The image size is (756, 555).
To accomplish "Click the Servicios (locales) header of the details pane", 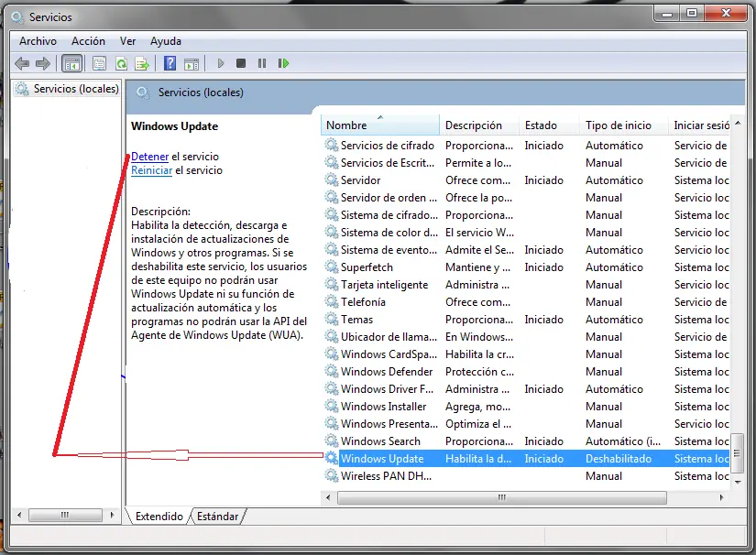I will pos(201,92).
